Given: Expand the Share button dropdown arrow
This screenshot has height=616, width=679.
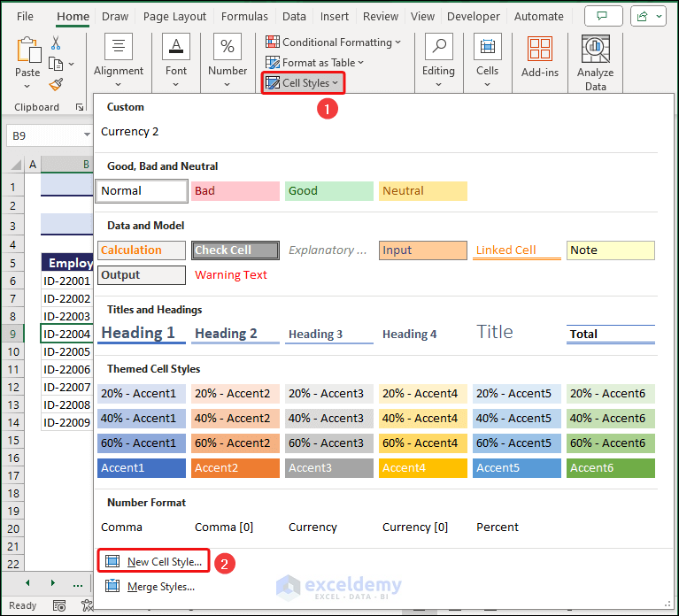Looking at the screenshot, I should tap(659, 17).
